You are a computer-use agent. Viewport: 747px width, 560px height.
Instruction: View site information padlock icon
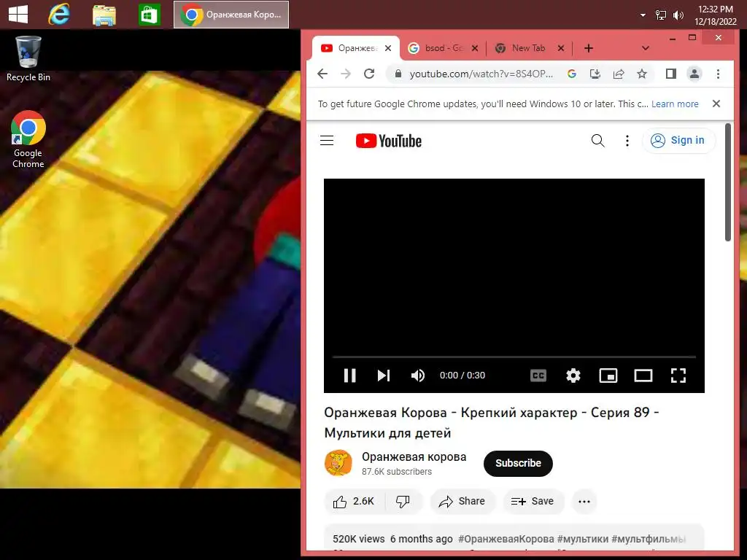(x=398, y=74)
